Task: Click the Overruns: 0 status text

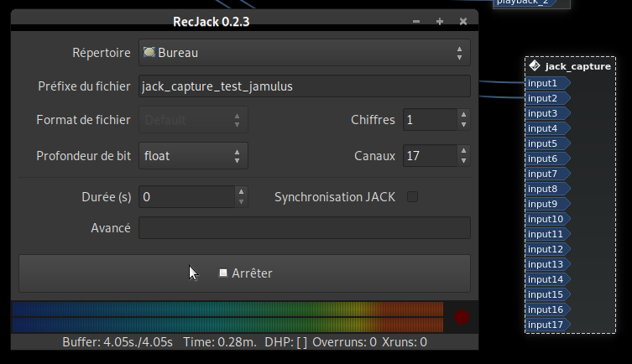Action: (344, 342)
